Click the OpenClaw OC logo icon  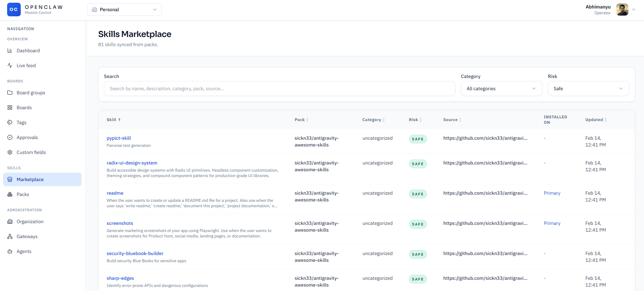(14, 9)
